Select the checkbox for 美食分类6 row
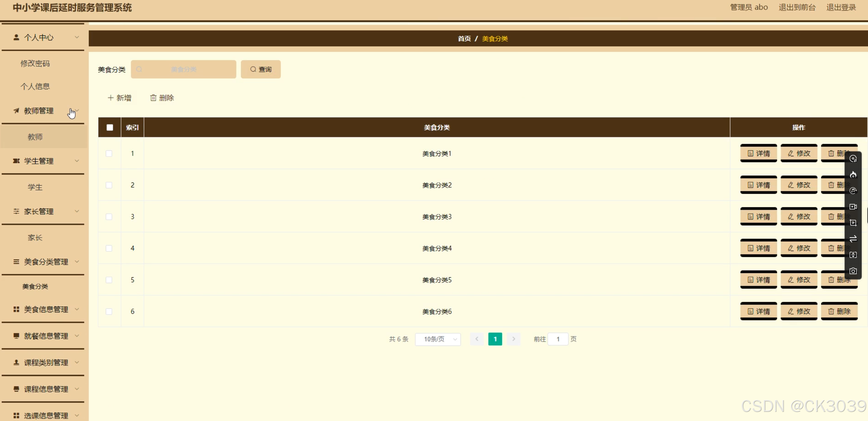868x421 pixels. click(109, 312)
